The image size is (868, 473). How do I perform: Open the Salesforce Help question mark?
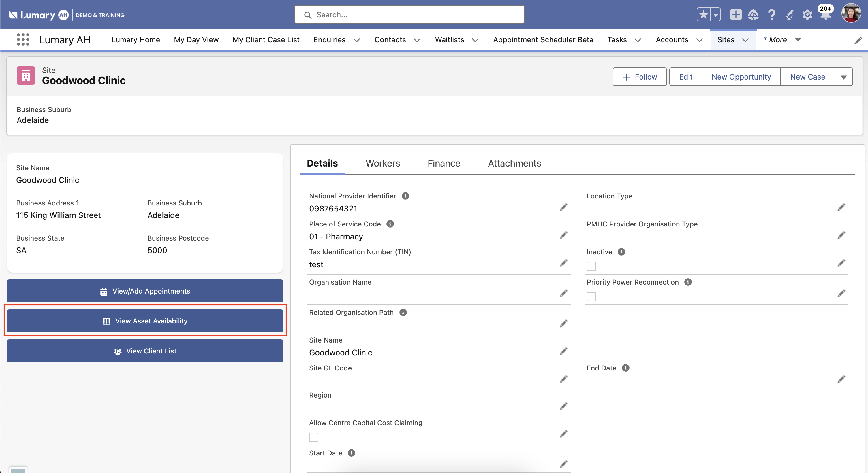click(x=771, y=15)
